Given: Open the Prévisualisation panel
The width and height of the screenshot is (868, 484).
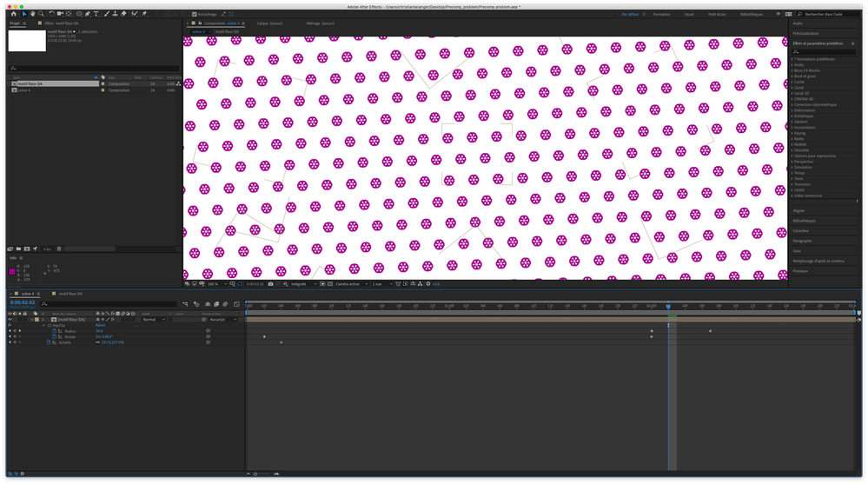Looking at the screenshot, I should coord(806,33).
